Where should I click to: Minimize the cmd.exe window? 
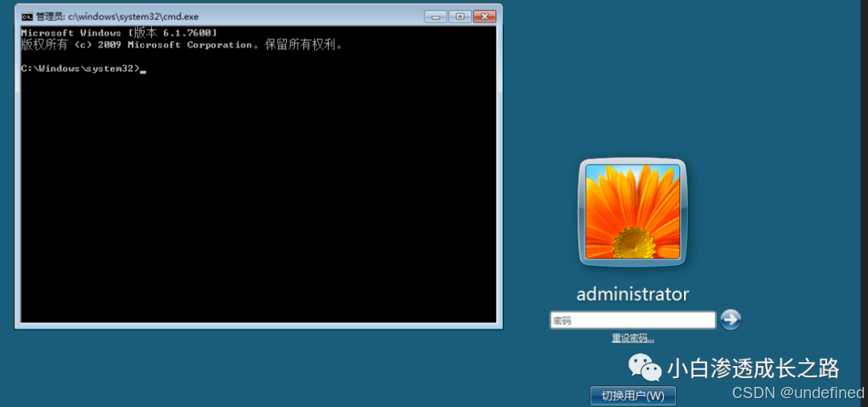(x=436, y=16)
